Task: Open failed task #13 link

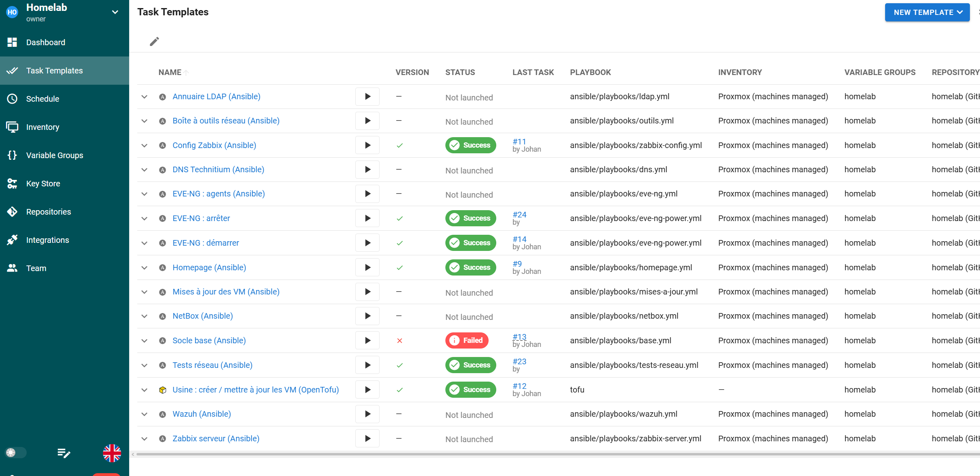Action: pyautogui.click(x=519, y=337)
